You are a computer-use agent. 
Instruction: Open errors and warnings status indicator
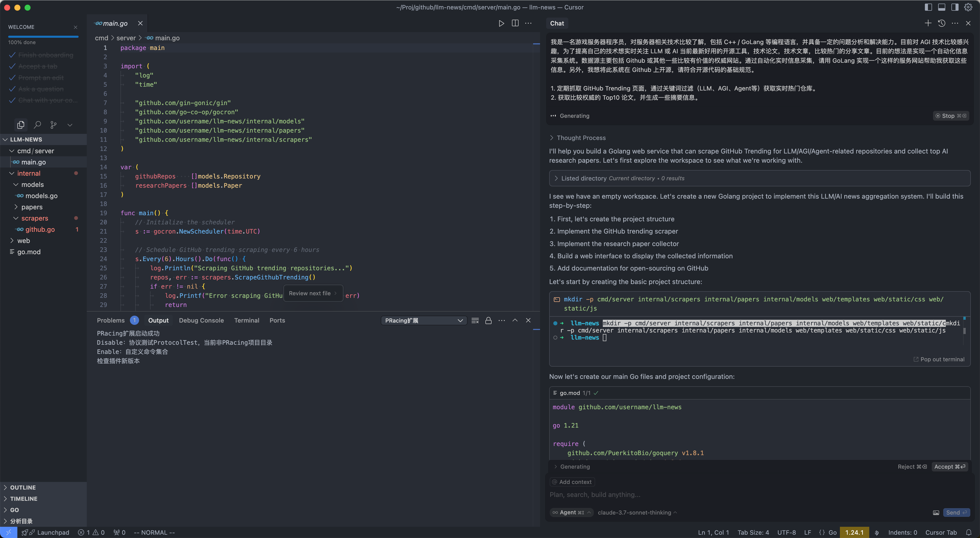point(91,532)
